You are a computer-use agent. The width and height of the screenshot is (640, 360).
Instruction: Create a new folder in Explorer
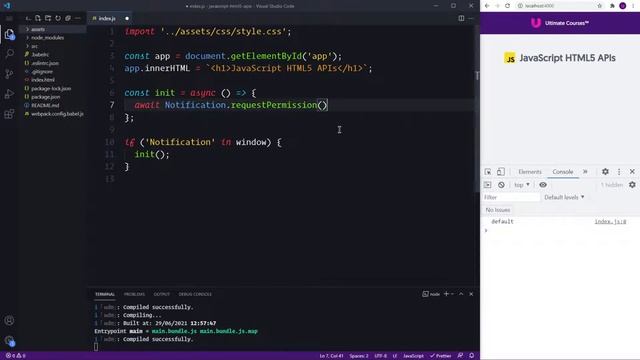pyautogui.click(x=48, y=18)
